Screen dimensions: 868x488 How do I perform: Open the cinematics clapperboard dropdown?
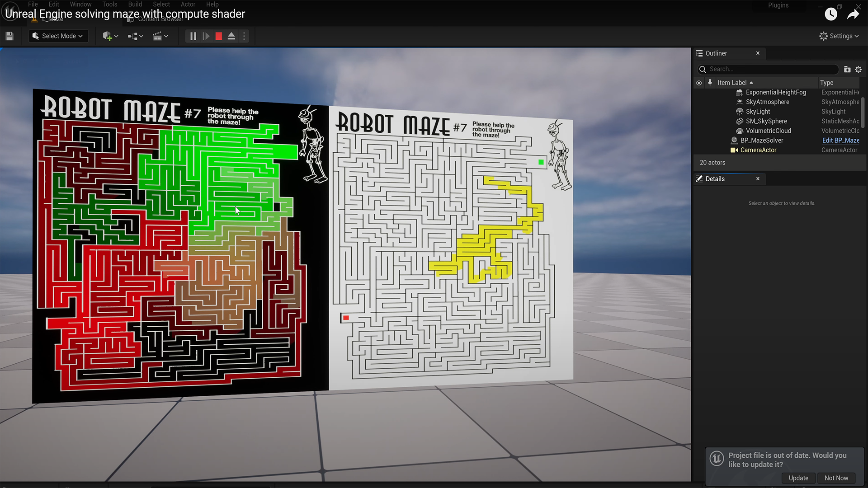(x=160, y=36)
